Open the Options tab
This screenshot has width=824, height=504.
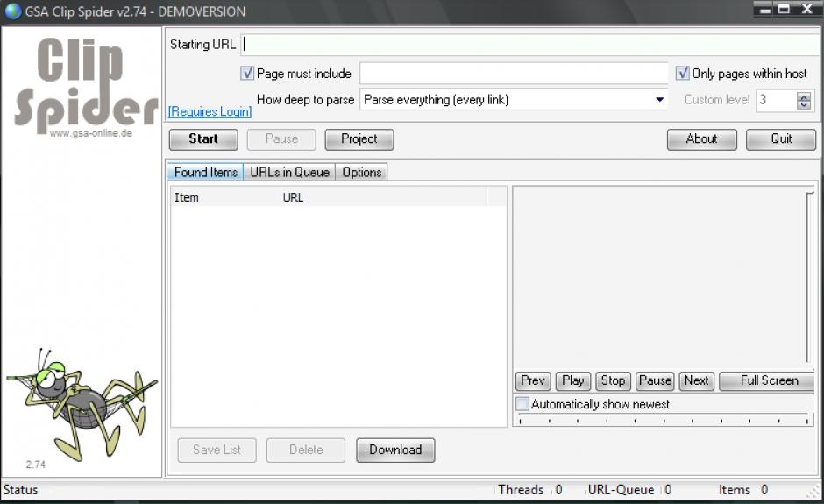361,172
